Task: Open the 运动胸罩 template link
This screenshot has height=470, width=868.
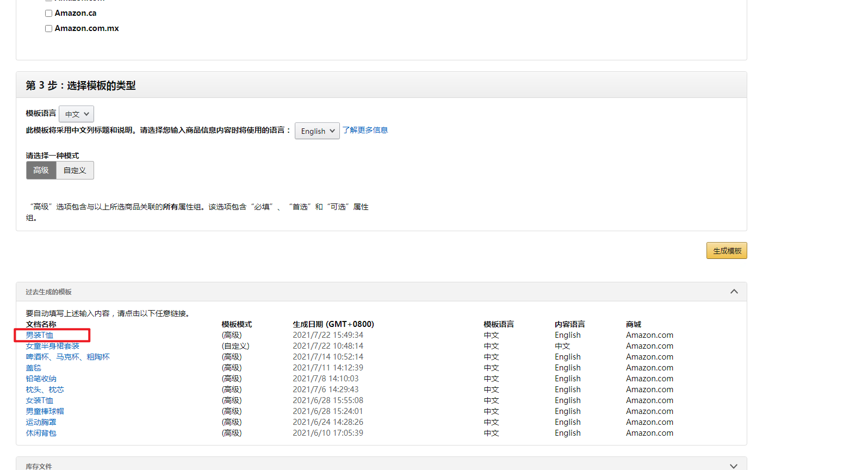Action: tap(41, 422)
